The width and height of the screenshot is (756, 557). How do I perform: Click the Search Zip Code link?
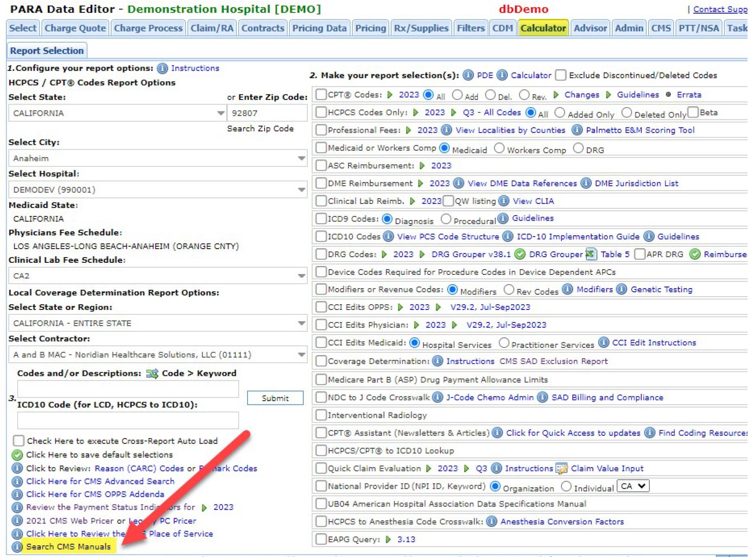pyautogui.click(x=260, y=129)
